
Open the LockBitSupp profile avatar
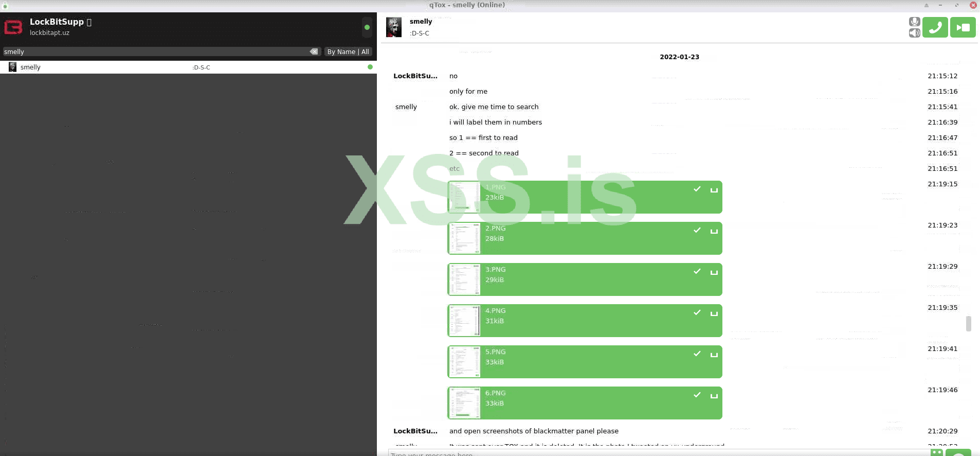tap(13, 27)
